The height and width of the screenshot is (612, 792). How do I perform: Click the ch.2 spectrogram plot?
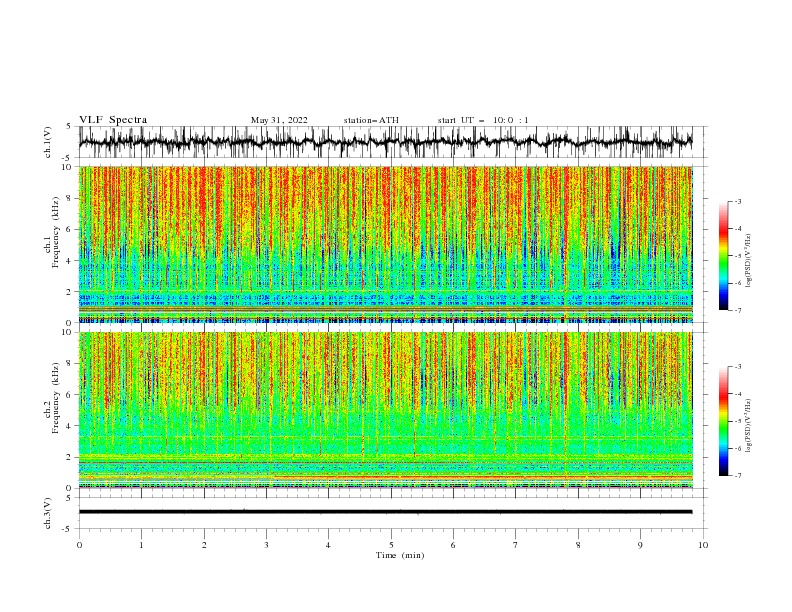tap(385, 410)
